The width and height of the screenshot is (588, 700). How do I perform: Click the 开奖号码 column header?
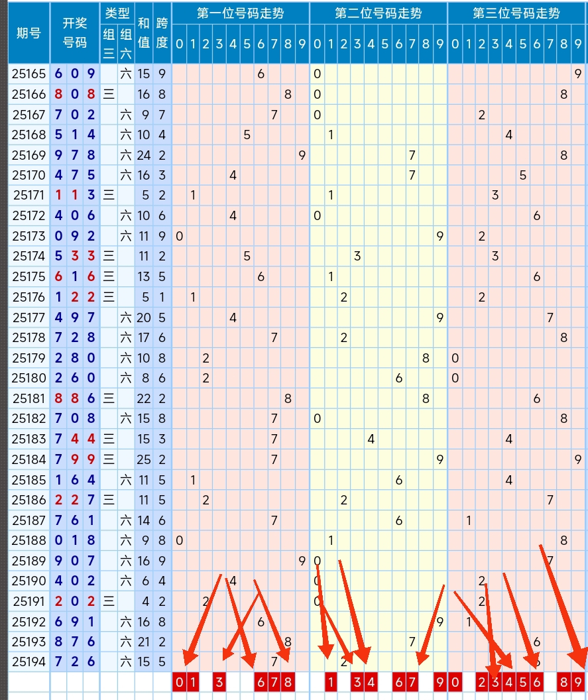pos(74,32)
